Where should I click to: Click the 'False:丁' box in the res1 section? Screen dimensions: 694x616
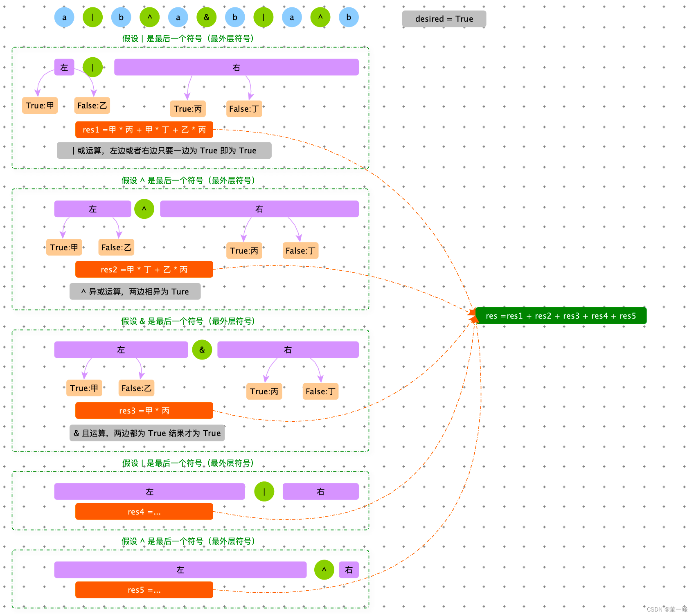(244, 109)
